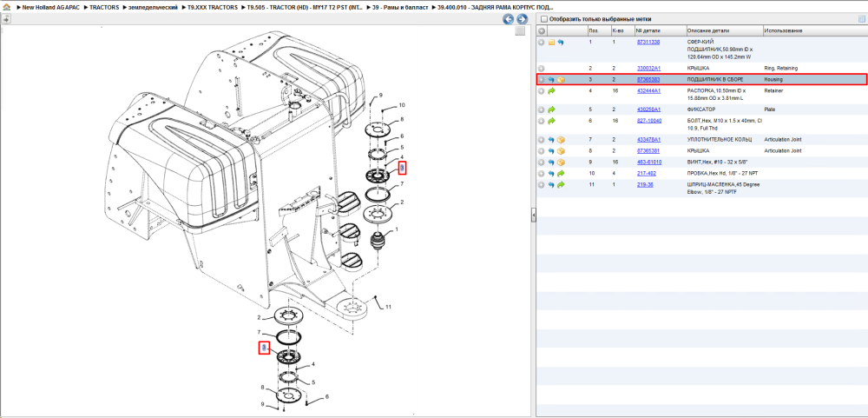Screen dimensions: 868x418
Task: Click the blue arrow icon for part 87365381
Action: click(551, 151)
